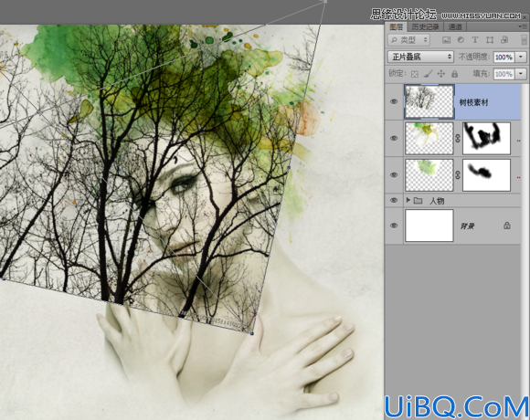530x420 pixels.
Task: Click the 填充 value field
Action: pos(504,74)
